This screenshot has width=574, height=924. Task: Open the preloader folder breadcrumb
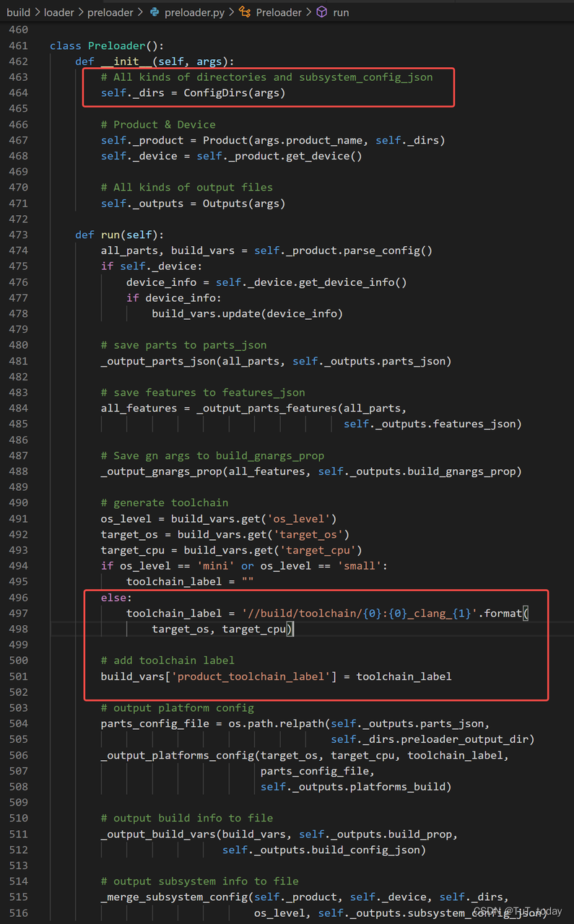click(x=110, y=12)
